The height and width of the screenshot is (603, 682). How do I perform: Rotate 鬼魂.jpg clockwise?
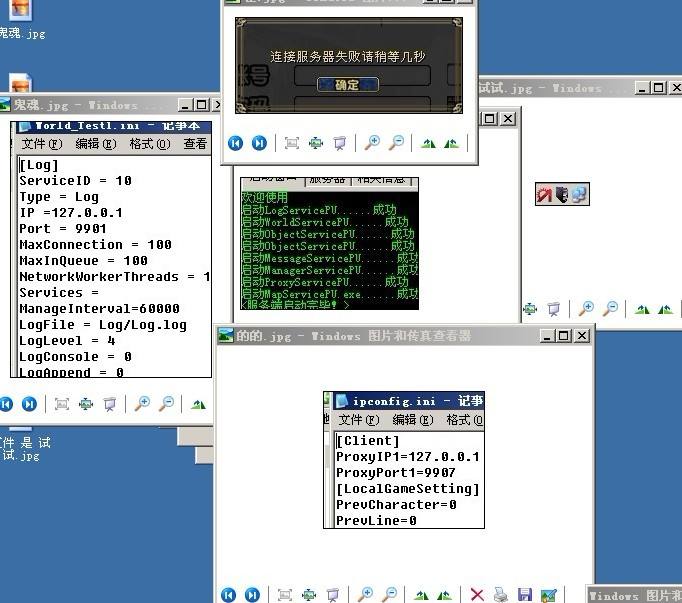pos(198,405)
